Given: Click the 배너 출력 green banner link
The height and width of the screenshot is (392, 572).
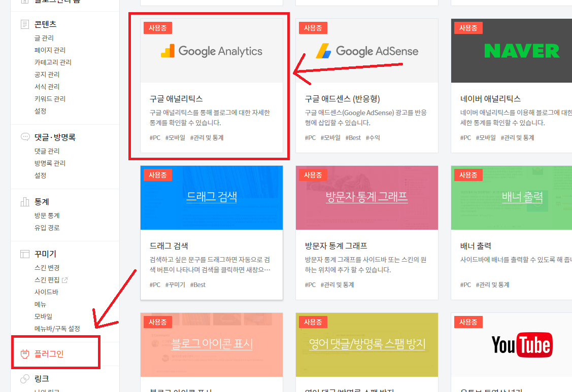Looking at the screenshot, I should pos(522,197).
